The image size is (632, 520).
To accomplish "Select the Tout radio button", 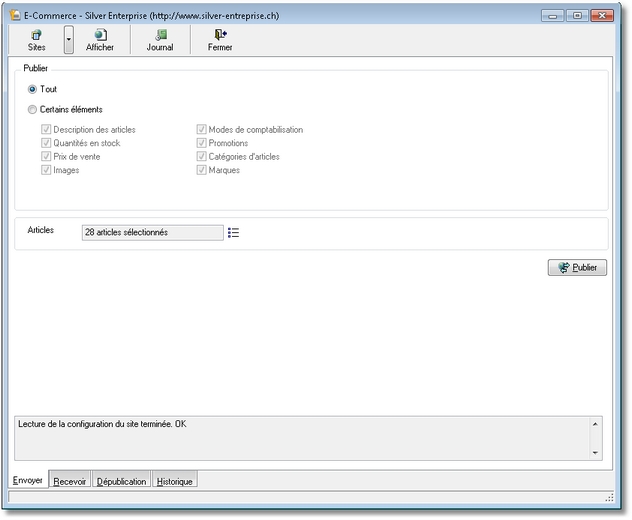I will [33, 90].
